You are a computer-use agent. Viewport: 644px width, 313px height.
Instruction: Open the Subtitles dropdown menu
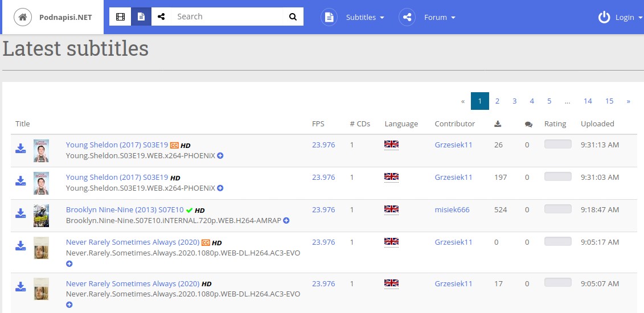pos(365,17)
